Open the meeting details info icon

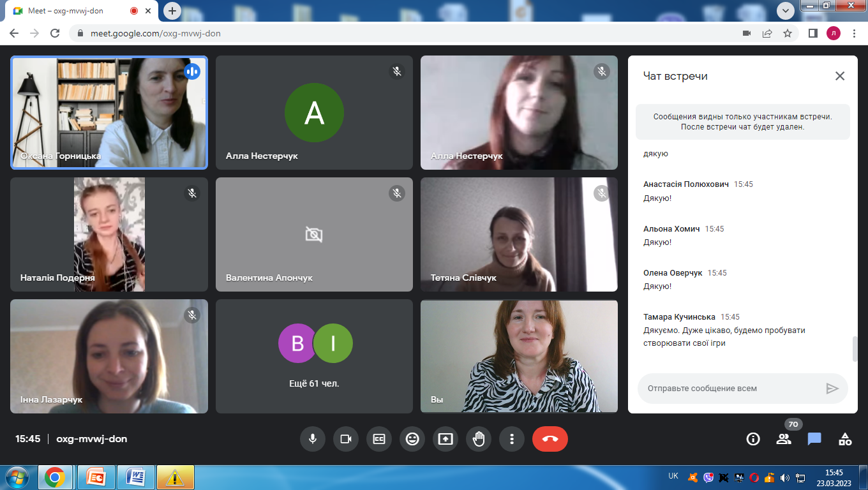(x=753, y=439)
